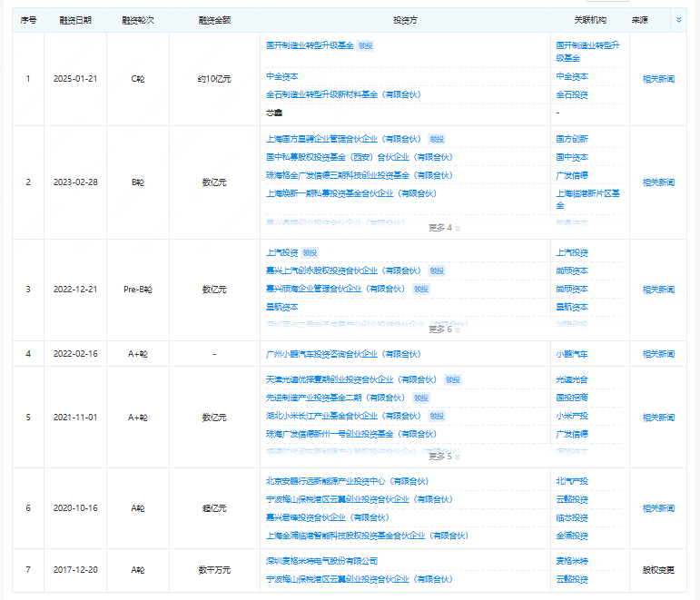Open investor 星航资本 in the 投资方 column
This screenshot has width=700, height=600.
(282, 307)
